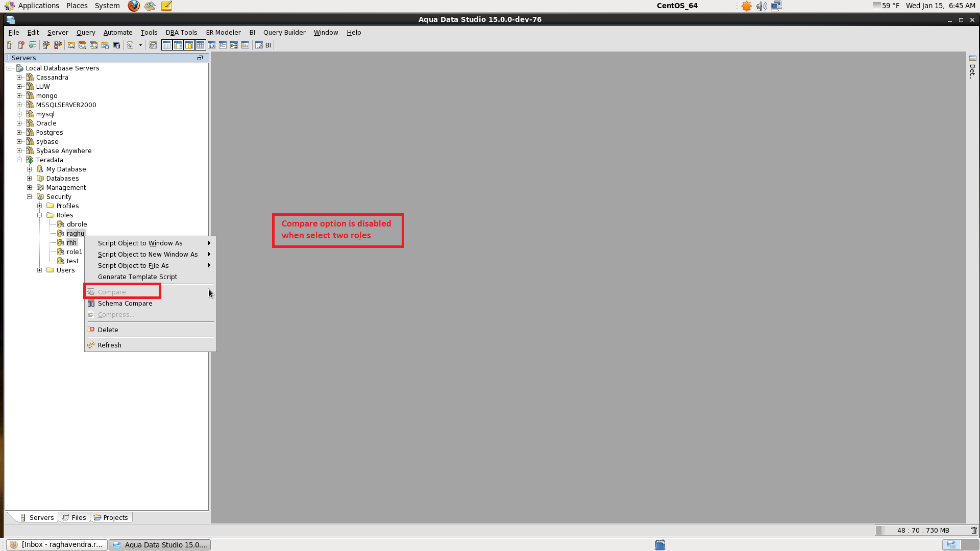Select Schema Compare from context menu
This screenshot has width=980, height=551.
(125, 304)
